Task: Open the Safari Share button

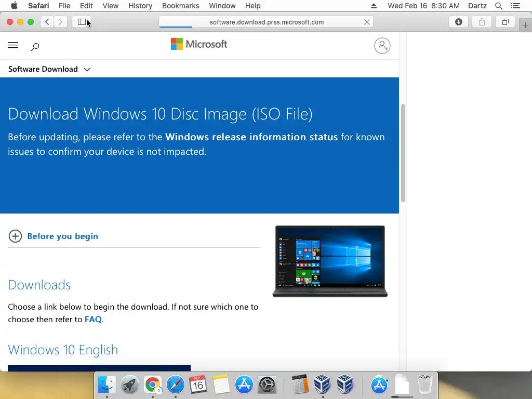Action: 482,22
